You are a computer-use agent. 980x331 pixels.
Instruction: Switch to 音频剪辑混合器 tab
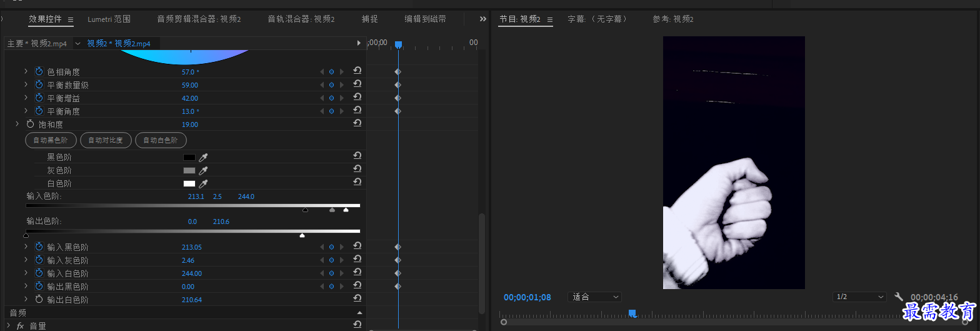click(x=199, y=19)
